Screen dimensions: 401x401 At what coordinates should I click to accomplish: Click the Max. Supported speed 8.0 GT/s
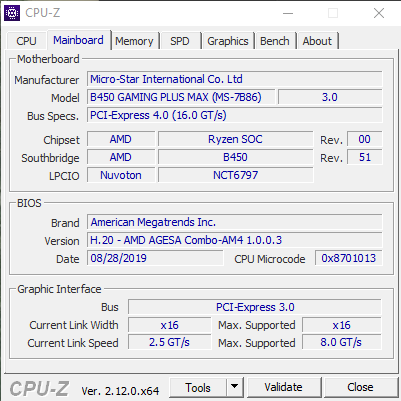(342, 343)
